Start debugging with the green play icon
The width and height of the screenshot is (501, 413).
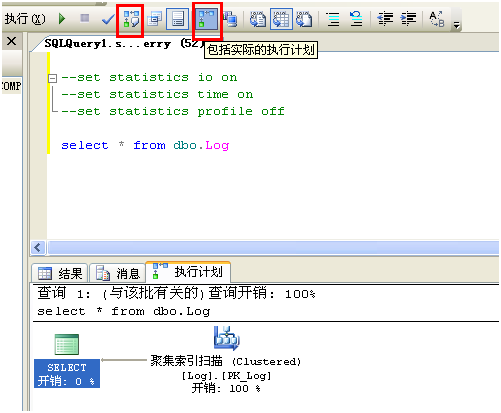point(62,19)
